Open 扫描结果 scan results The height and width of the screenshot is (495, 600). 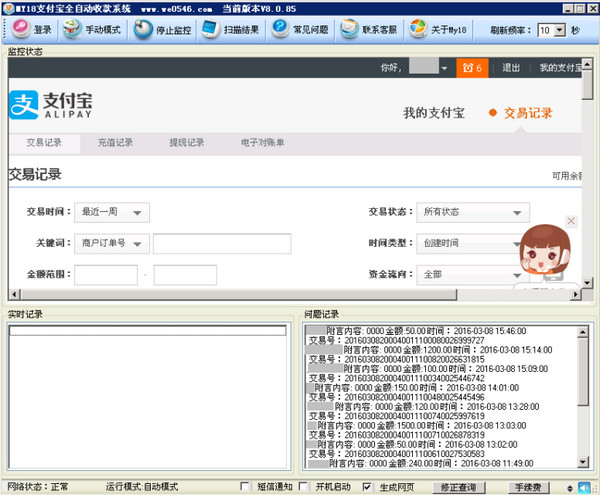tap(230, 30)
